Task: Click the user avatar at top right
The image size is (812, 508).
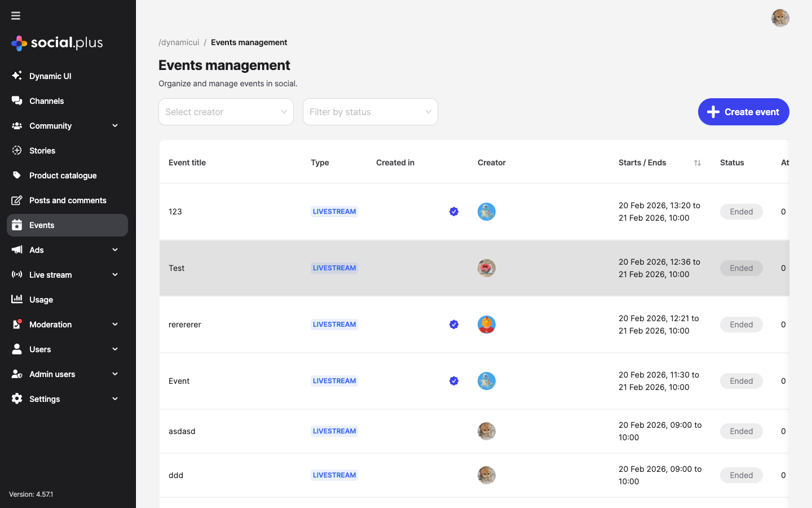Action: pyautogui.click(x=780, y=18)
